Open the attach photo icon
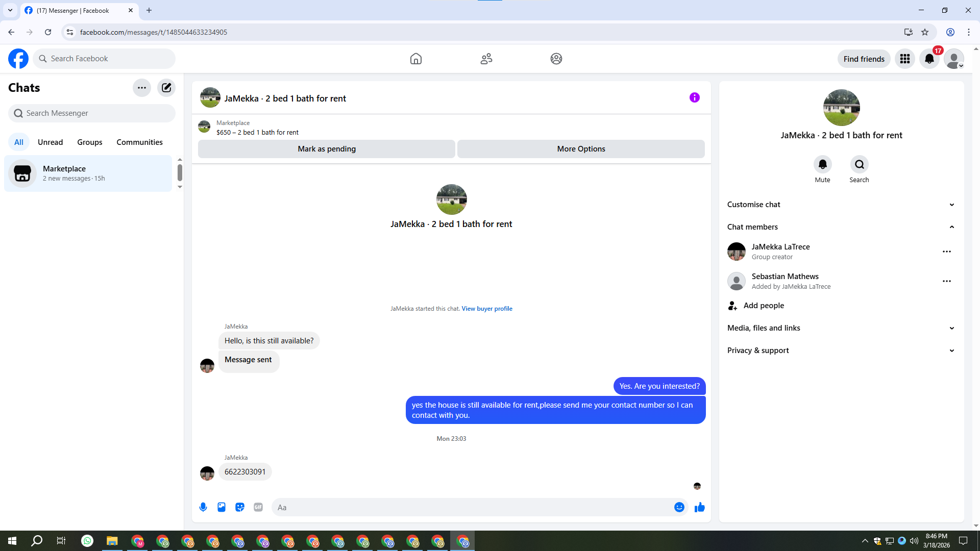This screenshot has width=980, height=551. [222, 507]
